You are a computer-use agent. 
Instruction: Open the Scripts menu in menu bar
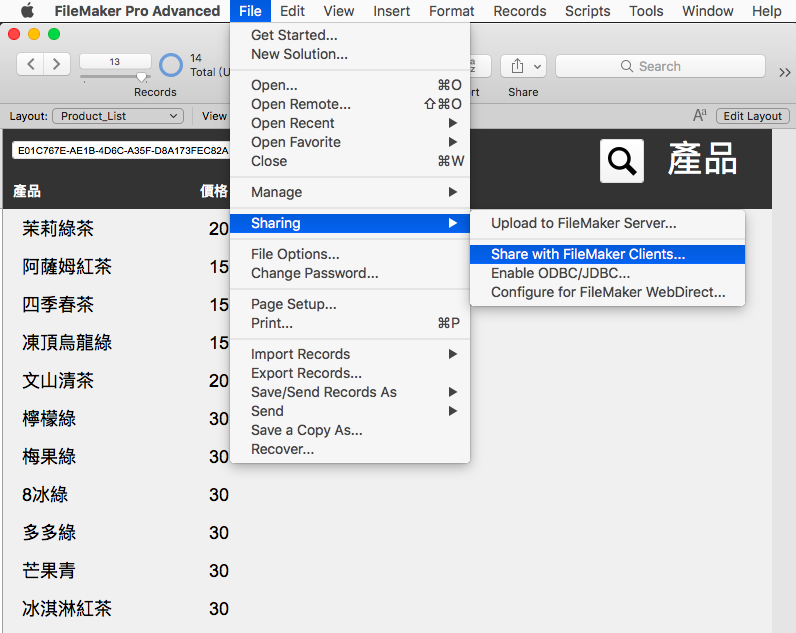pos(587,11)
